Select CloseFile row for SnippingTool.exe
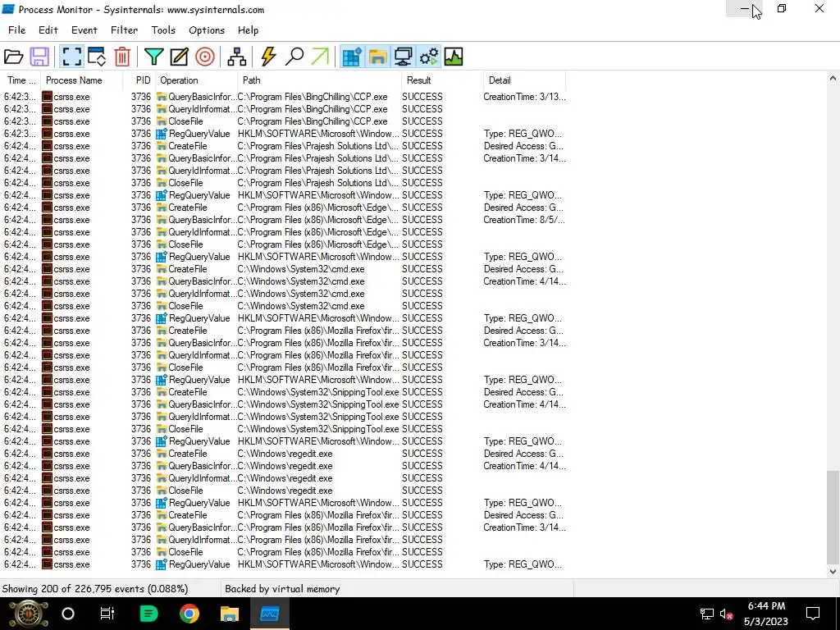This screenshot has height=630, width=840. pyautogui.click(x=284, y=430)
